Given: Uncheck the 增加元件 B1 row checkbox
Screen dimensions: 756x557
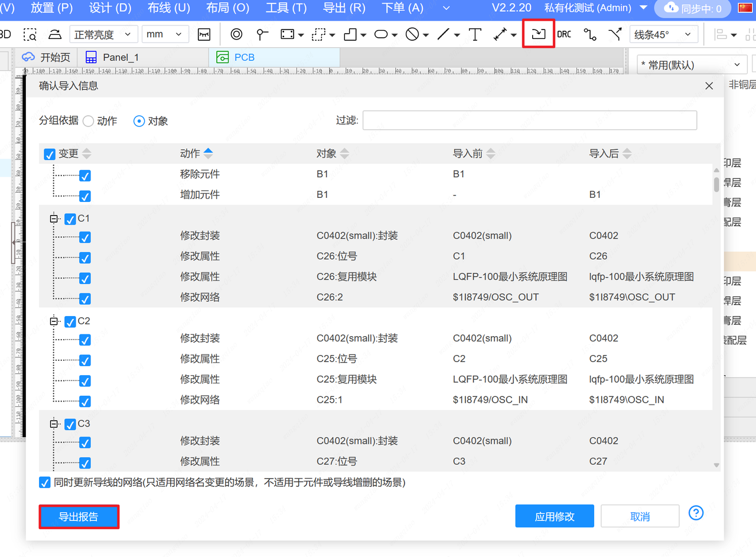Looking at the screenshot, I should click(85, 196).
